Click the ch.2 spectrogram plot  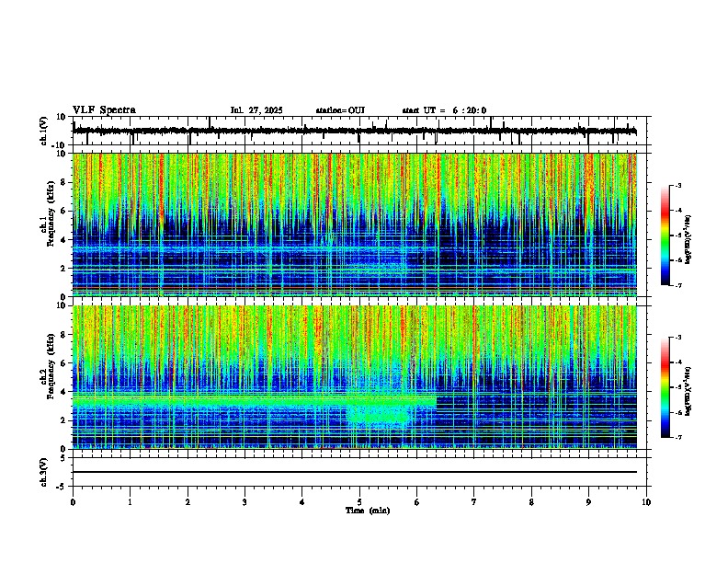tap(355, 377)
